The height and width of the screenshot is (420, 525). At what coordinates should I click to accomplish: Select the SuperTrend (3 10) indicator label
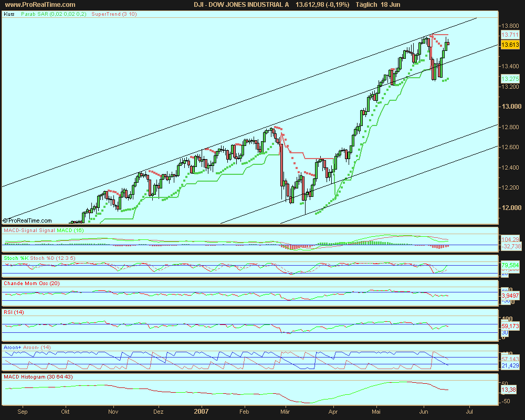pyautogui.click(x=114, y=14)
